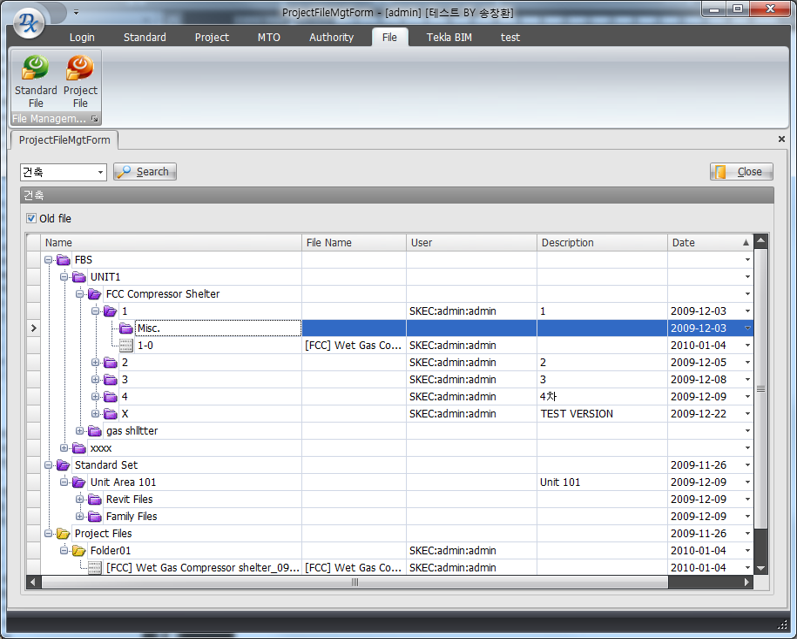Sort by the Date column header

tap(700, 242)
